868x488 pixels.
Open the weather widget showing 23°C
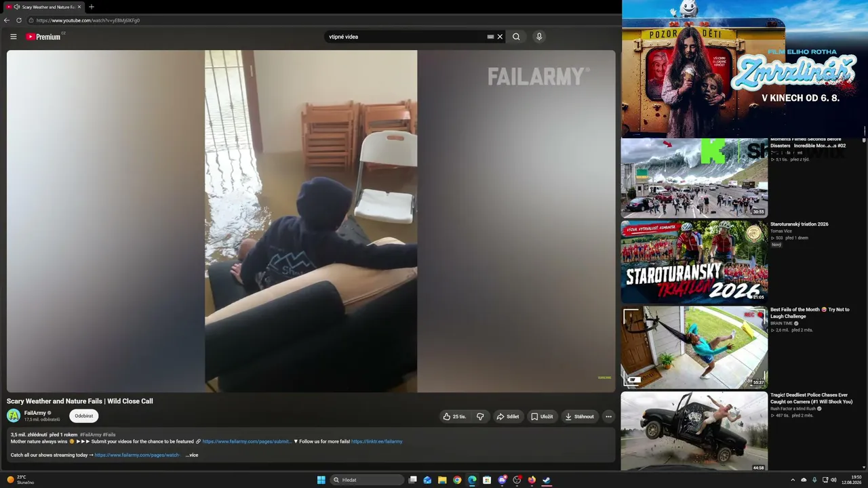click(21, 480)
